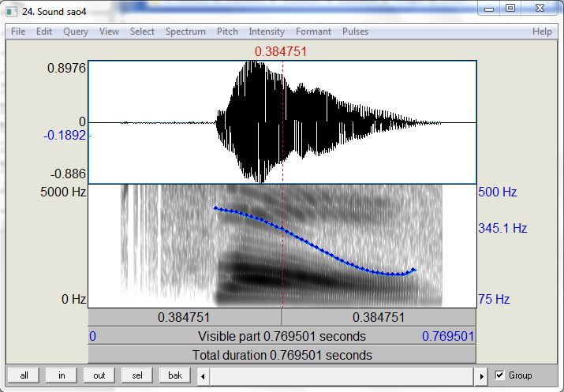Open the File menu
Image resolution: width=564 pixels, height=392 pixels.
18,32
